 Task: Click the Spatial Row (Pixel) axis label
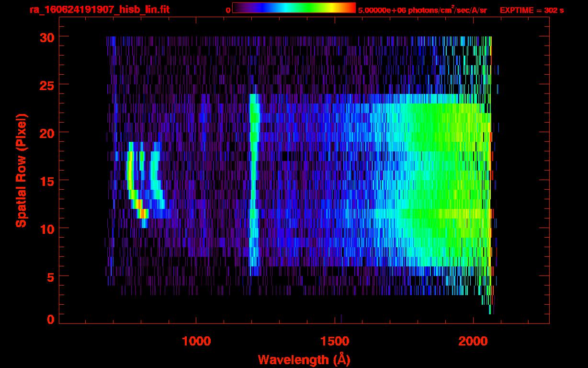pos(21,170)
